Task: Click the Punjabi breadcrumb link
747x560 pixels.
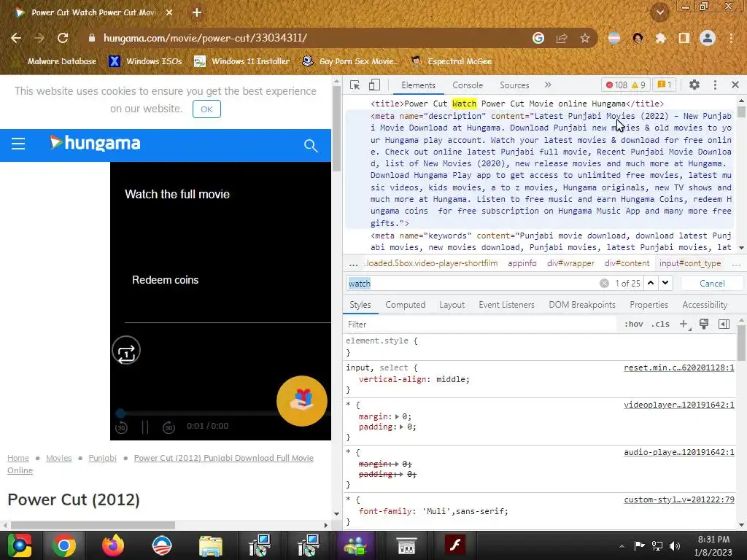Action: tap(102, 458)
